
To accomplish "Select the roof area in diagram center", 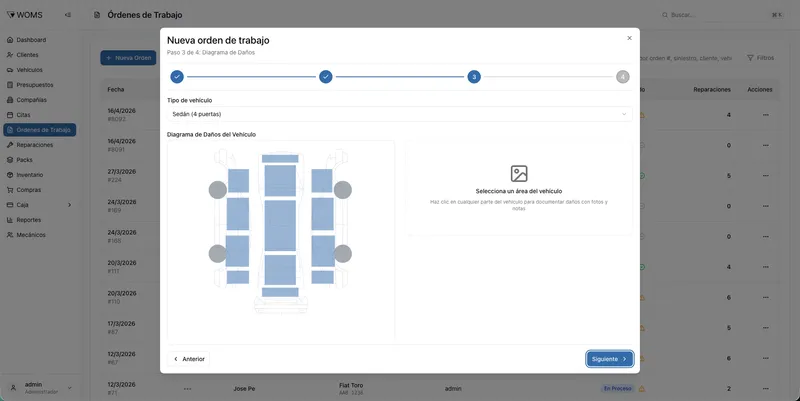I will click(x=280, y=225).
